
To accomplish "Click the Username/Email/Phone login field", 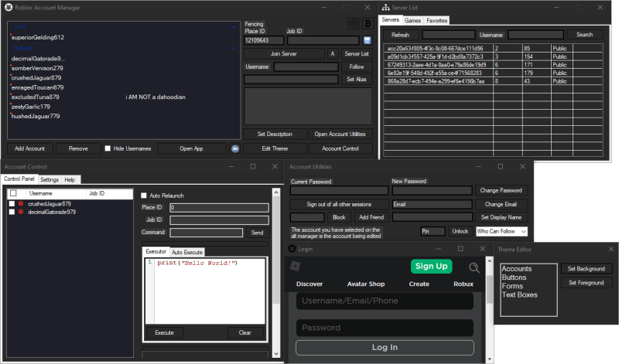I will pos(385,301).
